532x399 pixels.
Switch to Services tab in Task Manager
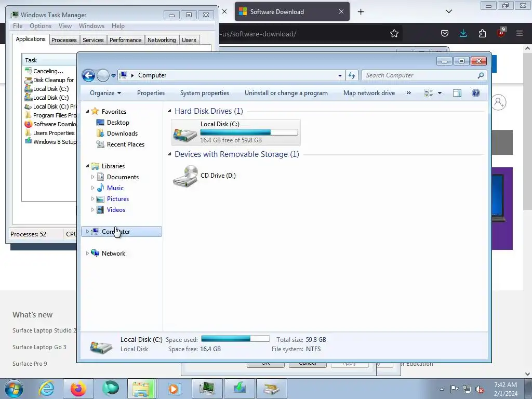click(x=93, y=40)
